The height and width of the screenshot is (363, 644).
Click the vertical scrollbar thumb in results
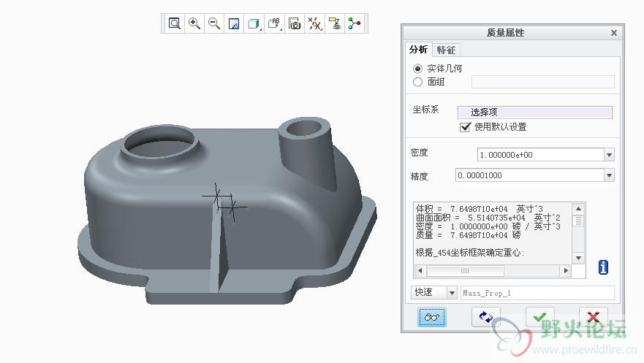578,221
